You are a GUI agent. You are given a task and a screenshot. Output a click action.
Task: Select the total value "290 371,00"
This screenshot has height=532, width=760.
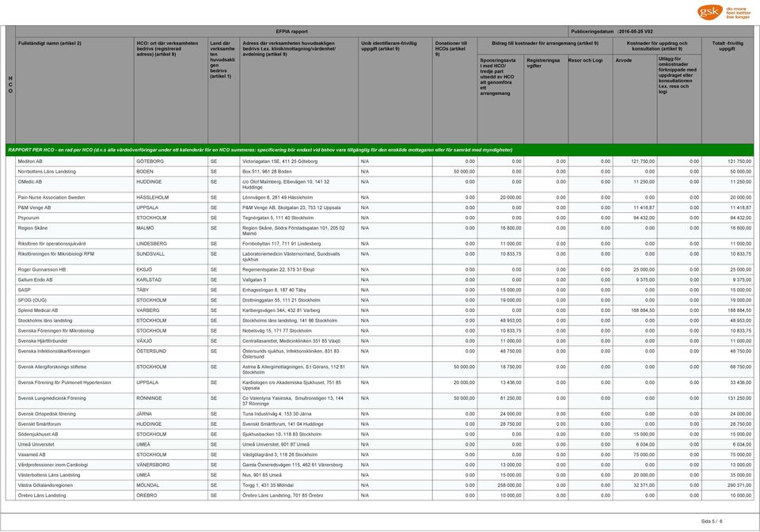(727, 485)
